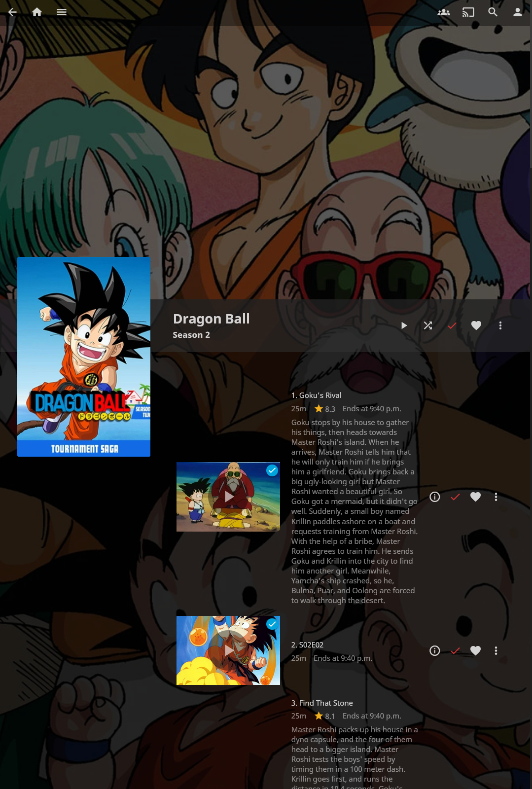Viewport: 532px width, 789px height.
Task: Select checkmark on S02E02 thumbnail
Action: (272, 624)
